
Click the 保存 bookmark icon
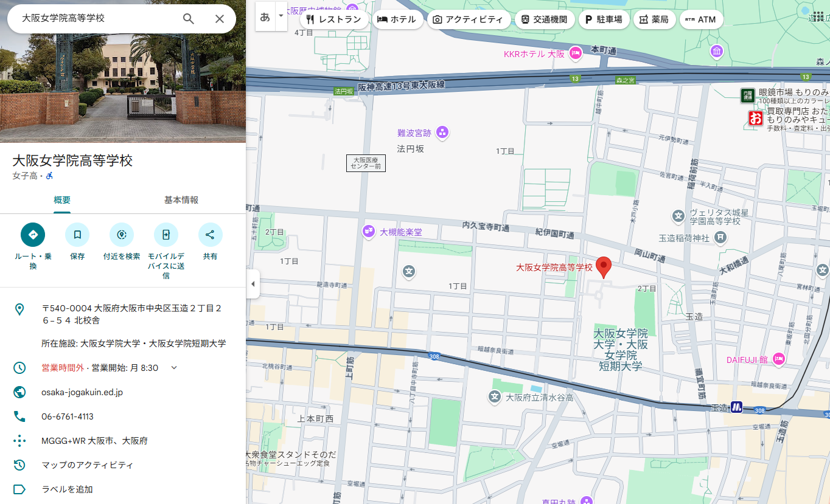coord(77,235)
